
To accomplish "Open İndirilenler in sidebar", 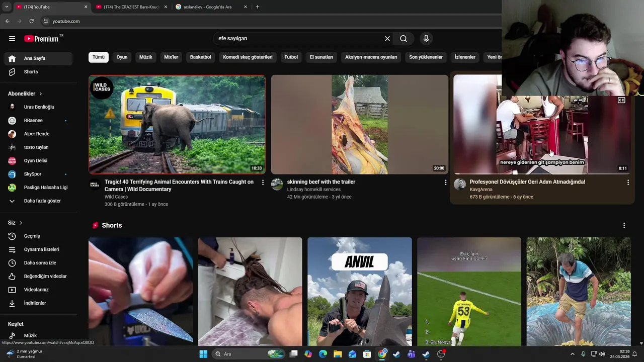I will [x=38, y=303].
